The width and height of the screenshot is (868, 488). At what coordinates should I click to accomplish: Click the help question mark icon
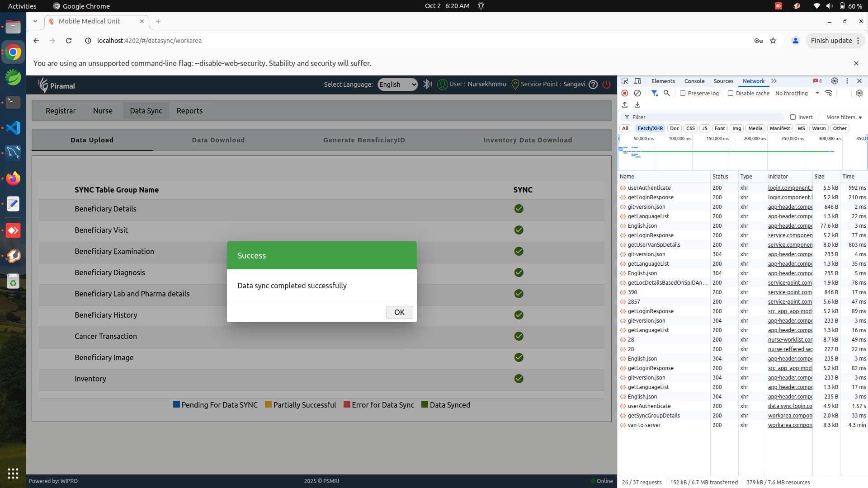pyautogui.click(x=593, y=84)
